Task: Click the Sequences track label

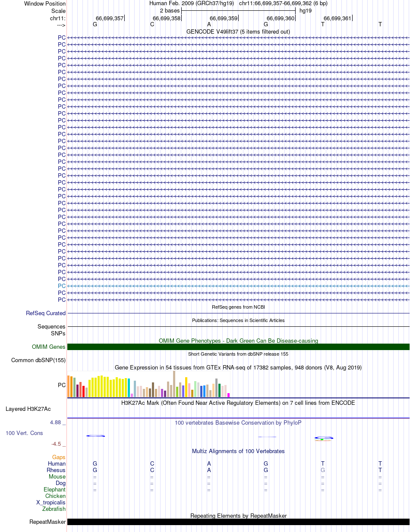Action: [x=51, y=327]
